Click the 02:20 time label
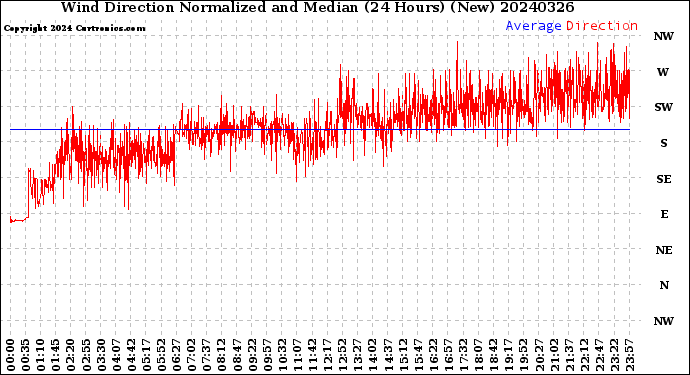The width and height of the screenshot is (690, 375). pos(71,355)
